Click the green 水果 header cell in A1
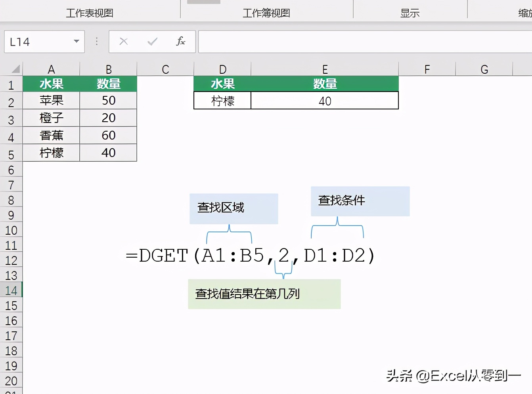 [52, 84]
